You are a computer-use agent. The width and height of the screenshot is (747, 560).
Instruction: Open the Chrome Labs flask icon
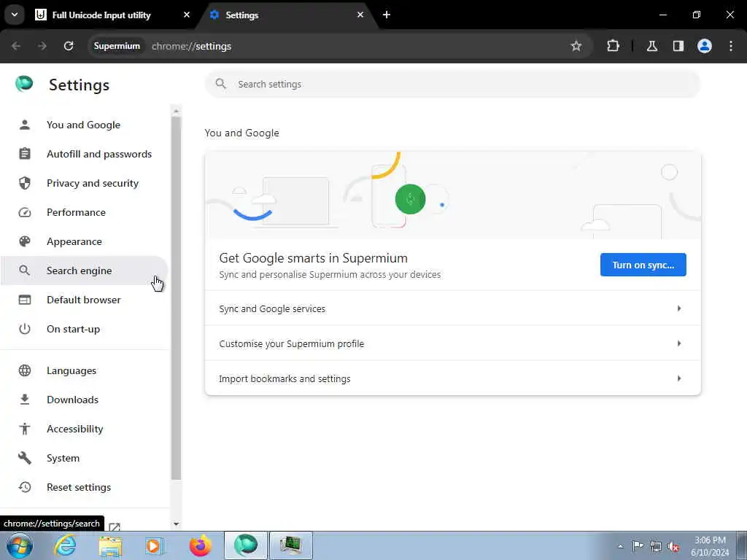(x=651, y=46)
